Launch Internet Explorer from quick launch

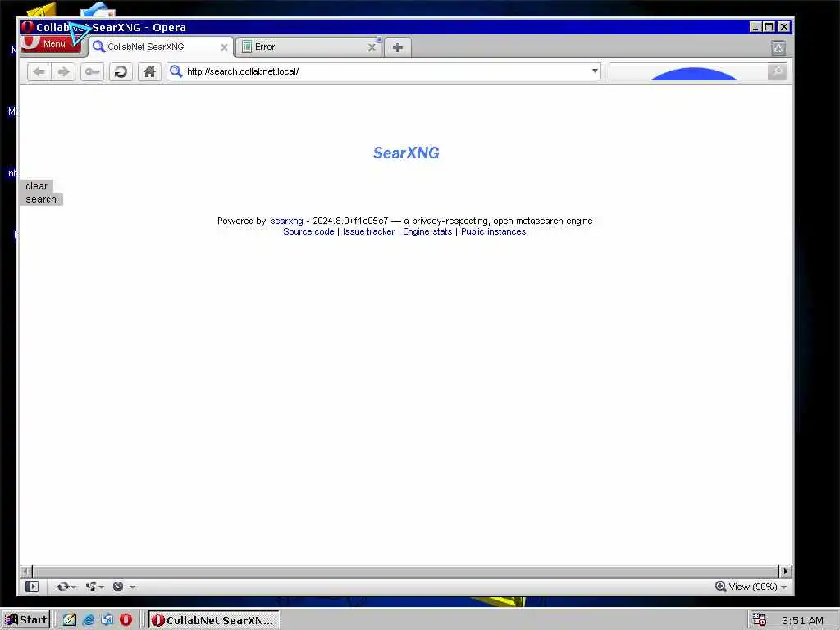point(89,620)
